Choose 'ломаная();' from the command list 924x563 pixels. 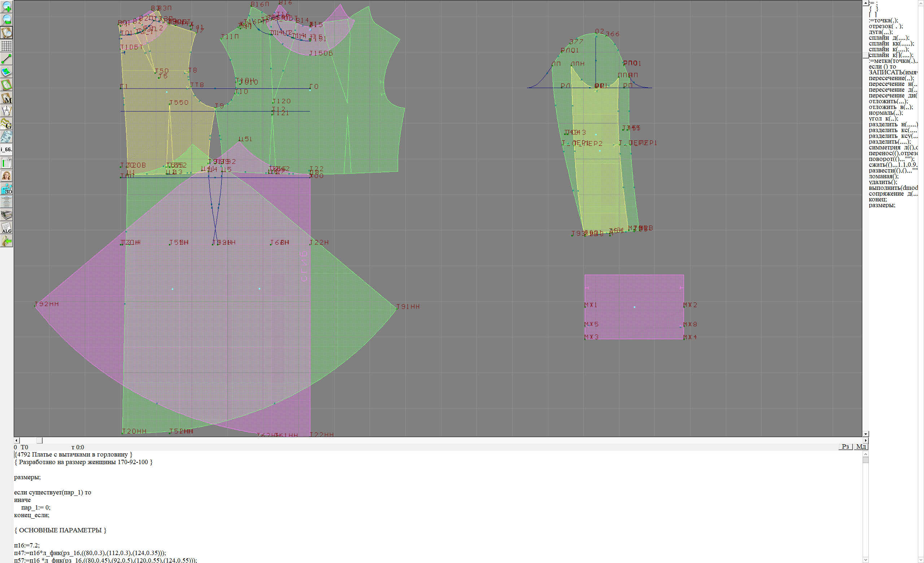click(x=884, y=176)
